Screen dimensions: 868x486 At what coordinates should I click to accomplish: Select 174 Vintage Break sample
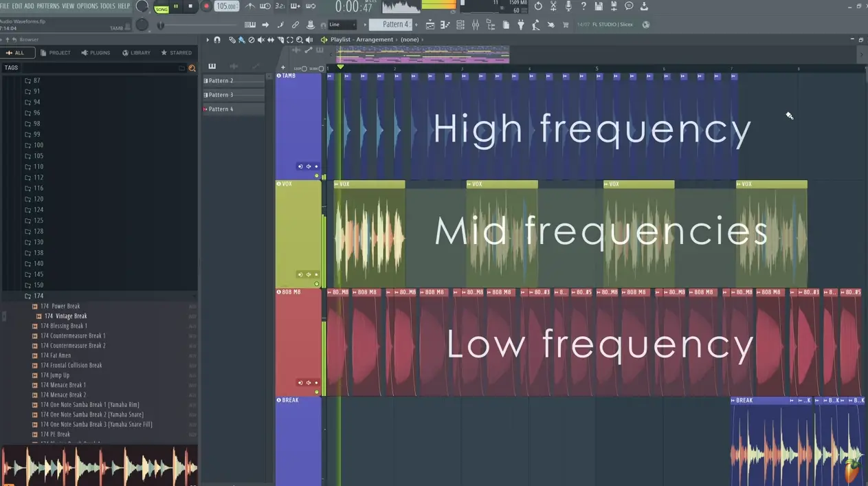point(66,316)
